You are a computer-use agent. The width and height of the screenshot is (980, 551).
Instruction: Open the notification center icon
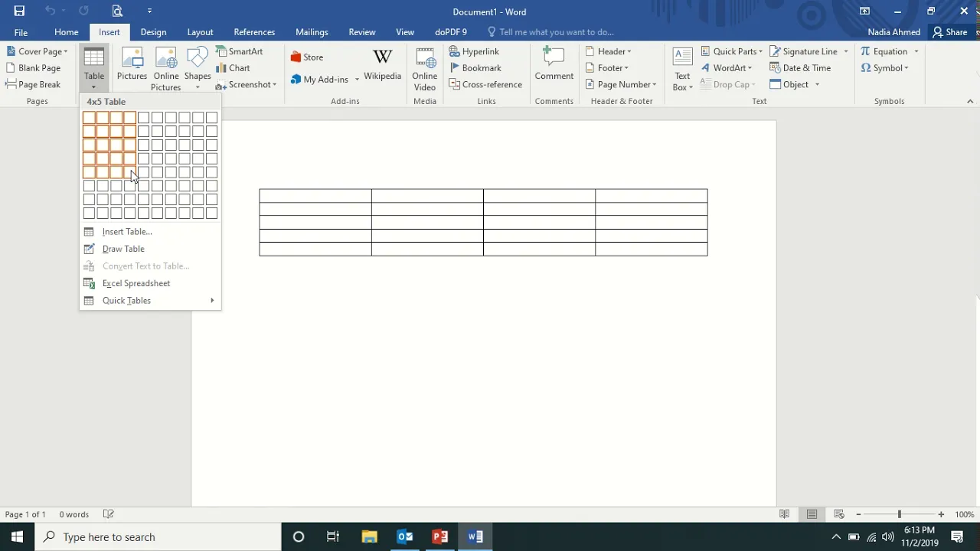pyautogui.click(x=957, y=536)
